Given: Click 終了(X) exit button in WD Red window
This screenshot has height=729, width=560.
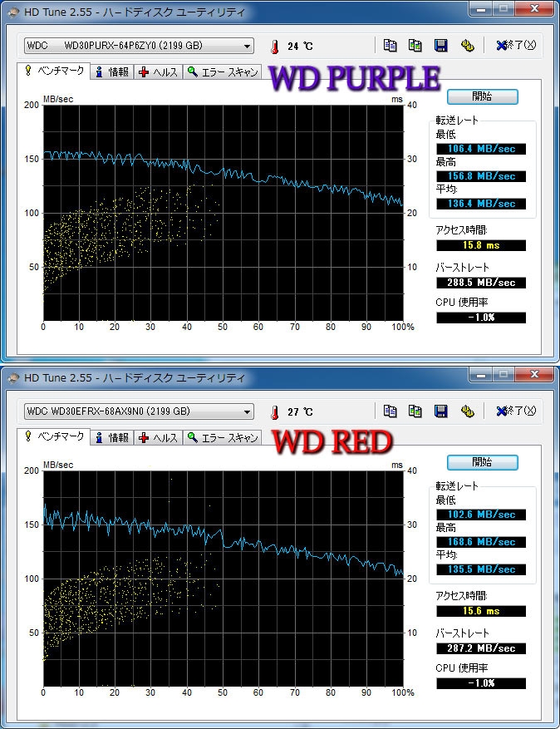Looking at the screenshot, I should 516,411.
